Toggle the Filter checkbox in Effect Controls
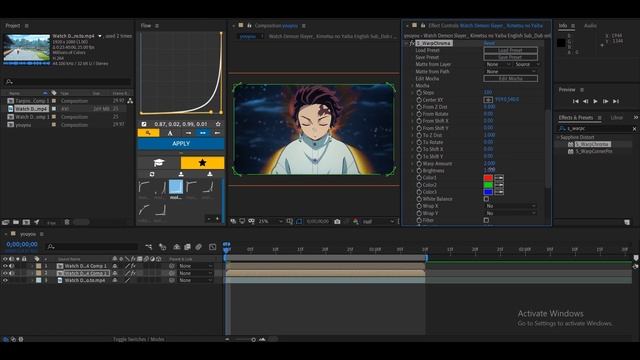The height and width of the screenshot is (360, 640). (486, 220)
